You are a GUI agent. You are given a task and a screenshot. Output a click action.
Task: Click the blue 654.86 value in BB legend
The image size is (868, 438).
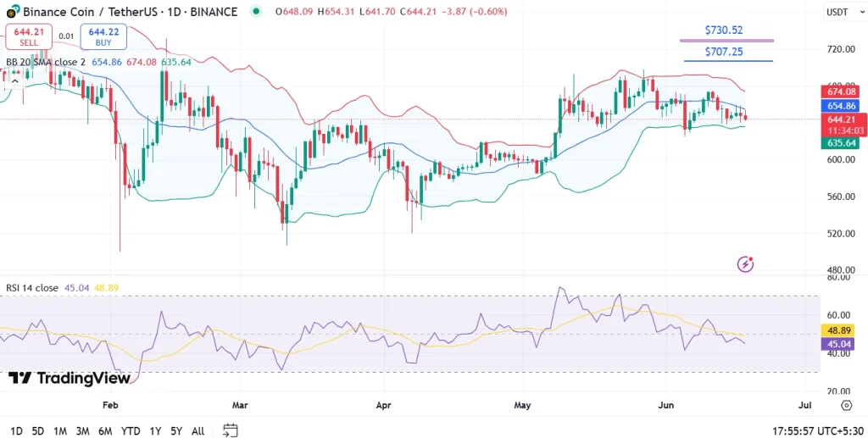(106, 62)
